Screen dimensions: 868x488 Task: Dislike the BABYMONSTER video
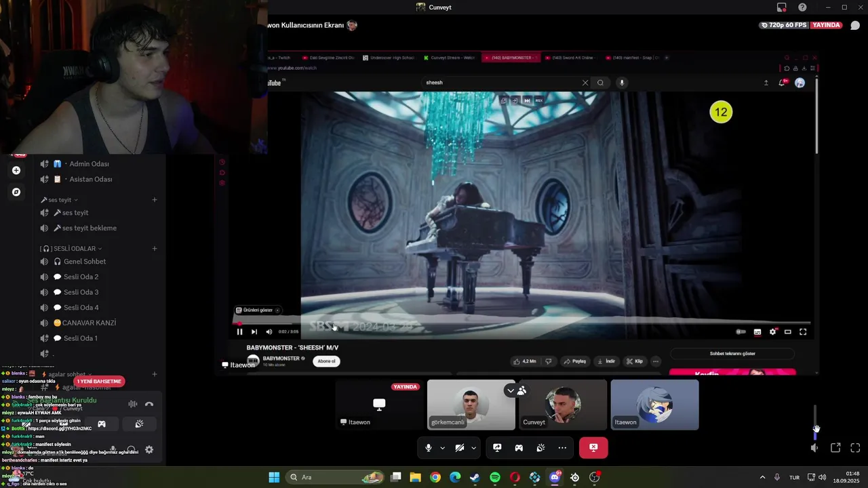click(x=548, y=361)
